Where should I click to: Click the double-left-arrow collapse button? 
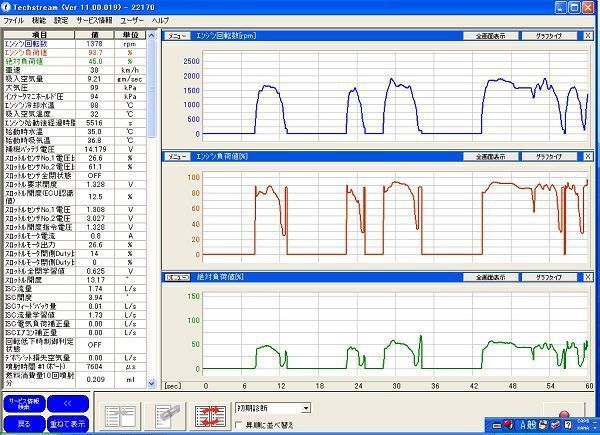pos(67,403)
